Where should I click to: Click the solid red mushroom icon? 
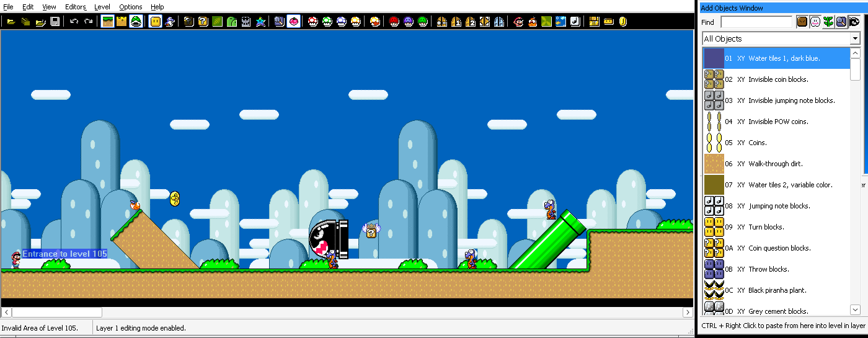(x=394, y=22)
